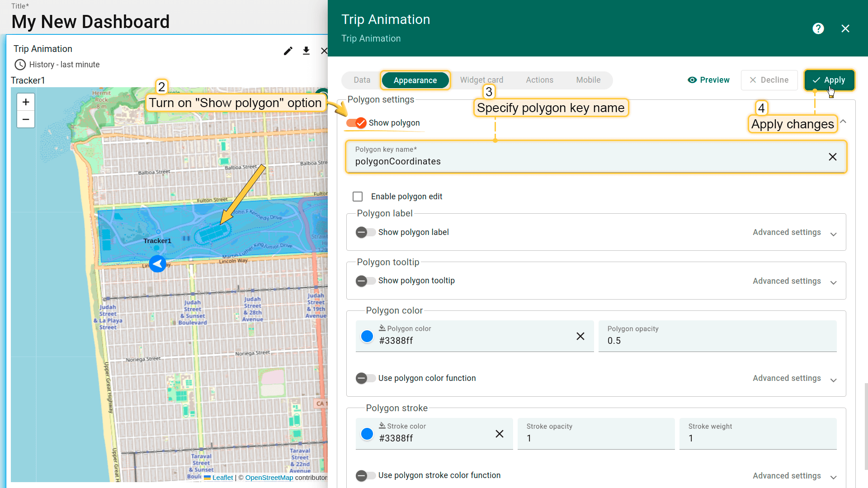Open the OpenStreetMap link
Image resolution: width=868 pixels, height=488 pixels.
coord(269,478)
